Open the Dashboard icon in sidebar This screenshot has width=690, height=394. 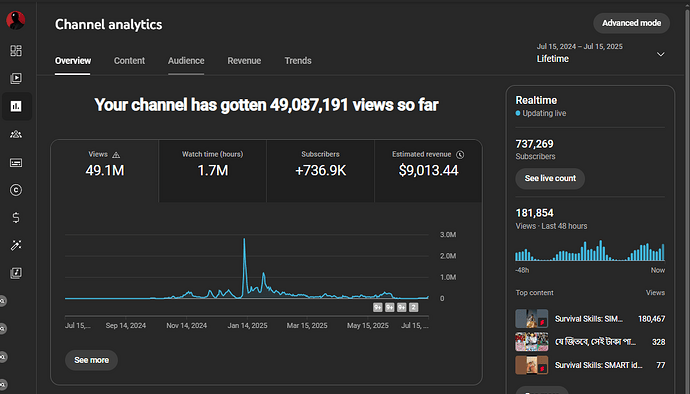pyautogui.click(x=16, y=51)
